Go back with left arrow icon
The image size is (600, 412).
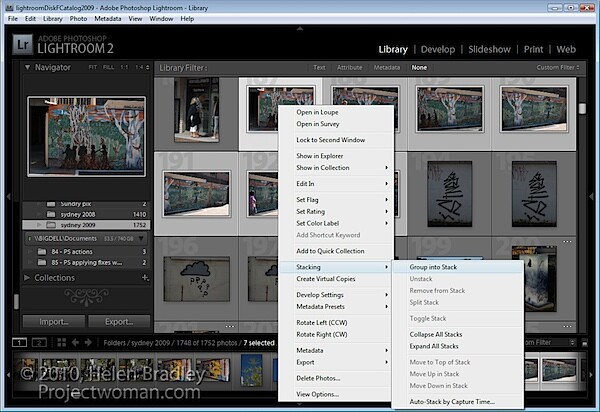tap(75, 342)
